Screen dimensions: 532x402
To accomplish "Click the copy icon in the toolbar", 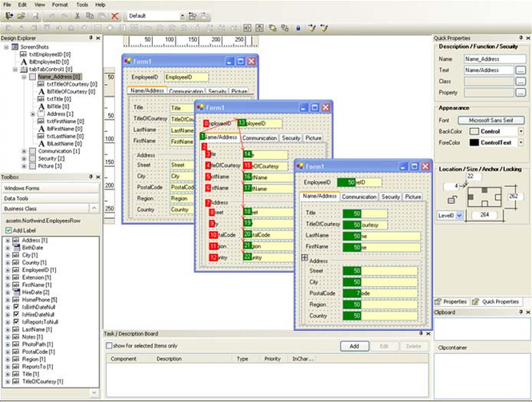I will pos(90,16).
